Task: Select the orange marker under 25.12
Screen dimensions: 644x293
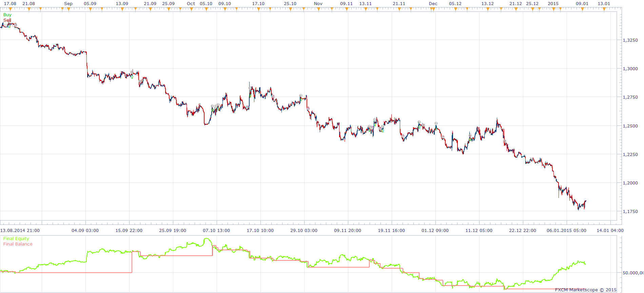Action: pyautogui.click(x=532, y=9)
